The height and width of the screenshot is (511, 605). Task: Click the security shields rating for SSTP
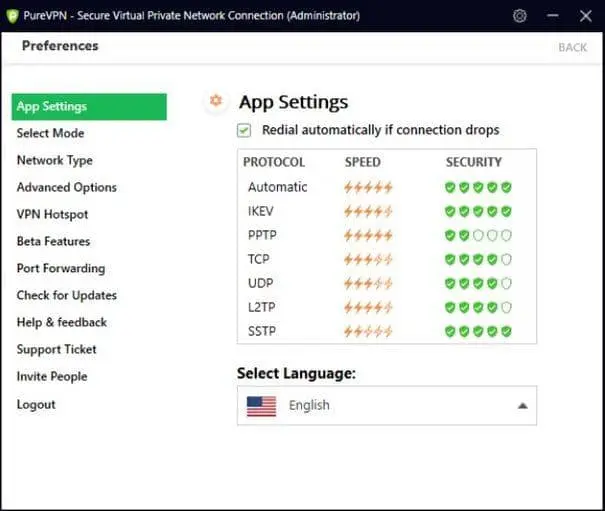[478, 331]
